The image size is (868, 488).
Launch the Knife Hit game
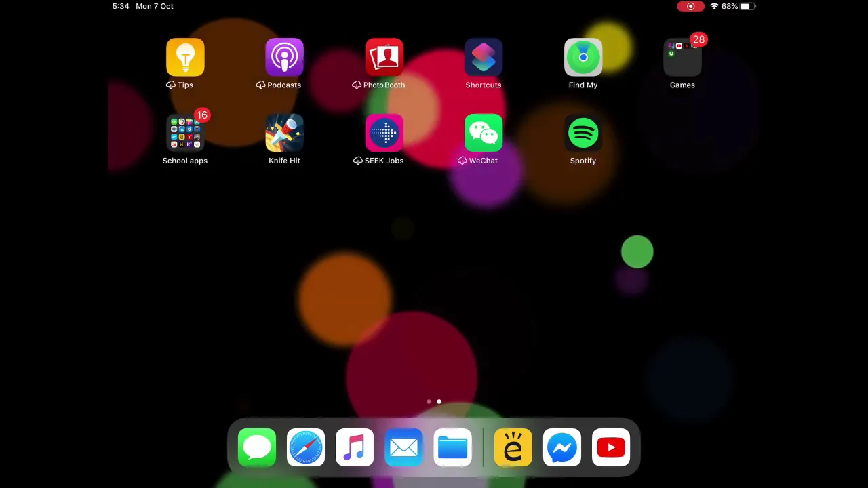284,133
